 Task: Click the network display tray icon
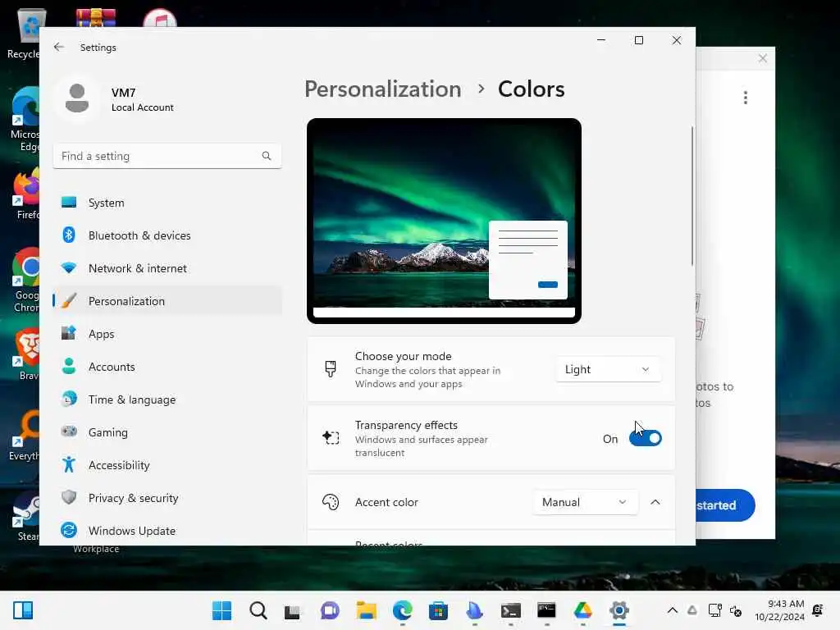click(714, 610)
